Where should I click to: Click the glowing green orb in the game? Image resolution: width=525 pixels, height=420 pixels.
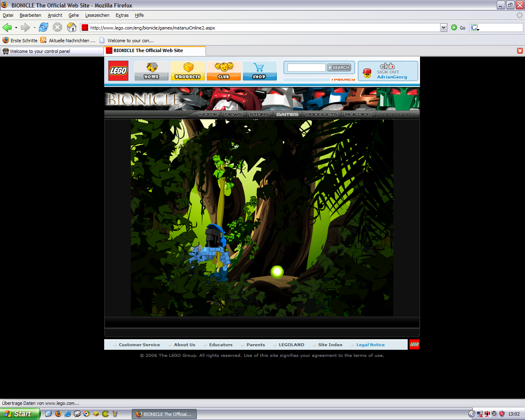click(277, 272)
